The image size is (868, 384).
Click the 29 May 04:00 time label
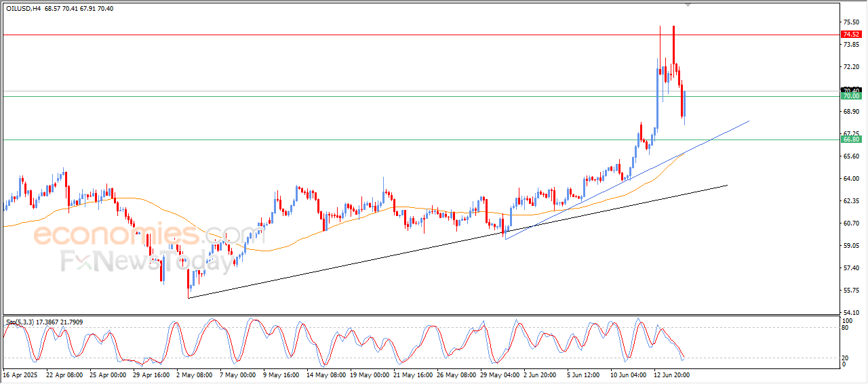(500, 374)
